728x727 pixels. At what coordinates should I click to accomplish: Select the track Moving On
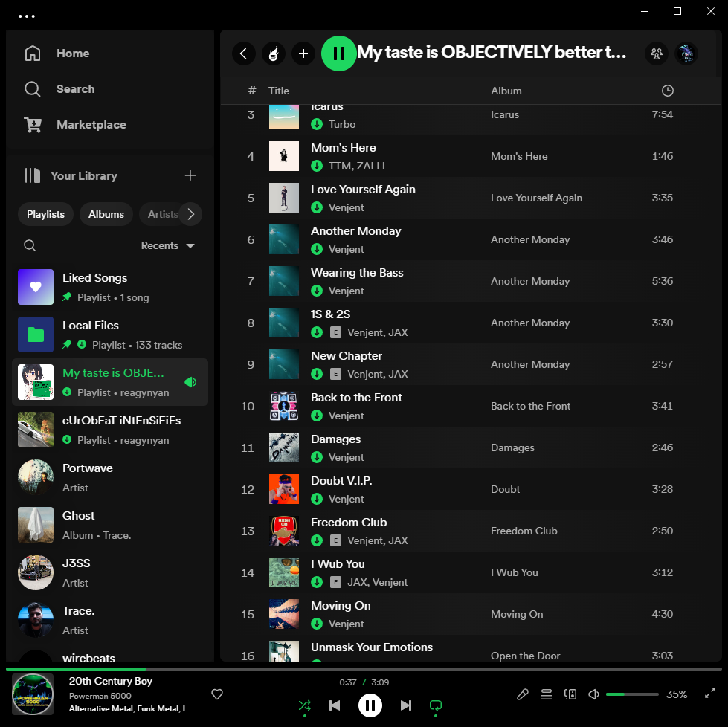471,614
